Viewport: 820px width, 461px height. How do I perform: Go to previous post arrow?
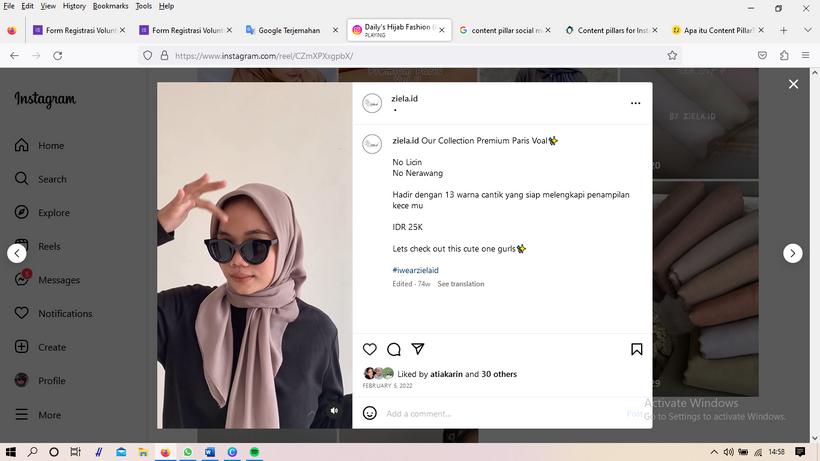click(17, 253)
